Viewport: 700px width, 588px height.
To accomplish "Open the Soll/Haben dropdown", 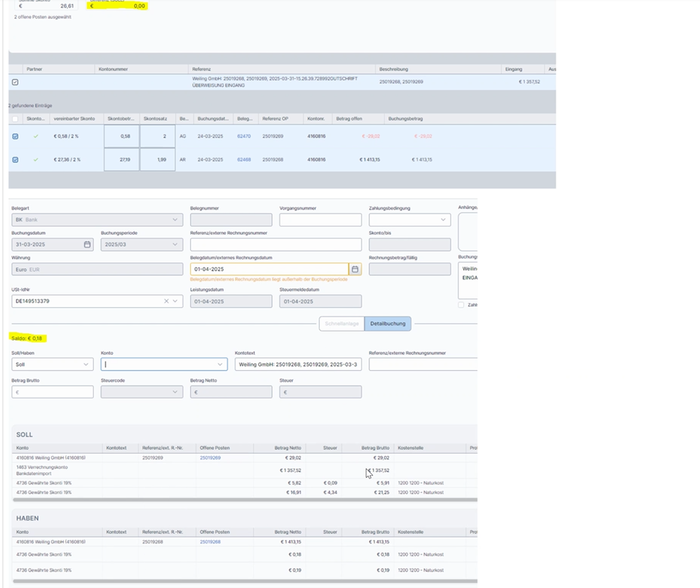I will pyautogui.click(x=52, y=364).
